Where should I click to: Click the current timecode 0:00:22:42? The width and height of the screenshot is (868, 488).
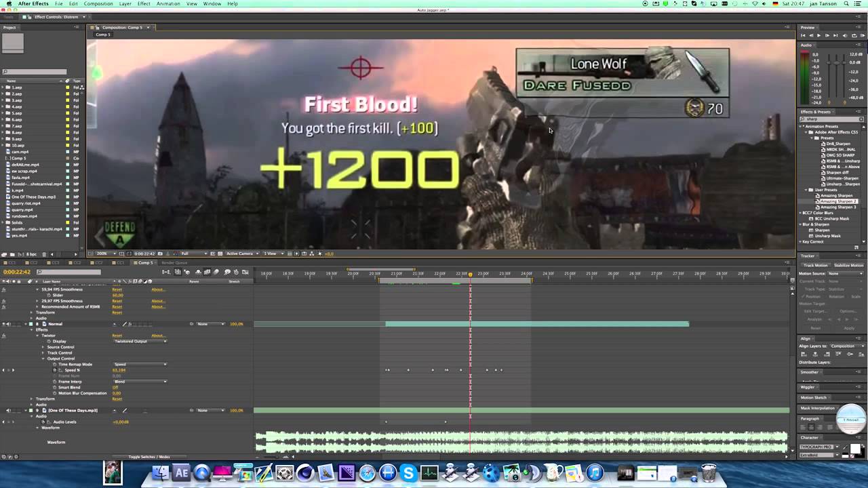[17, 272]
